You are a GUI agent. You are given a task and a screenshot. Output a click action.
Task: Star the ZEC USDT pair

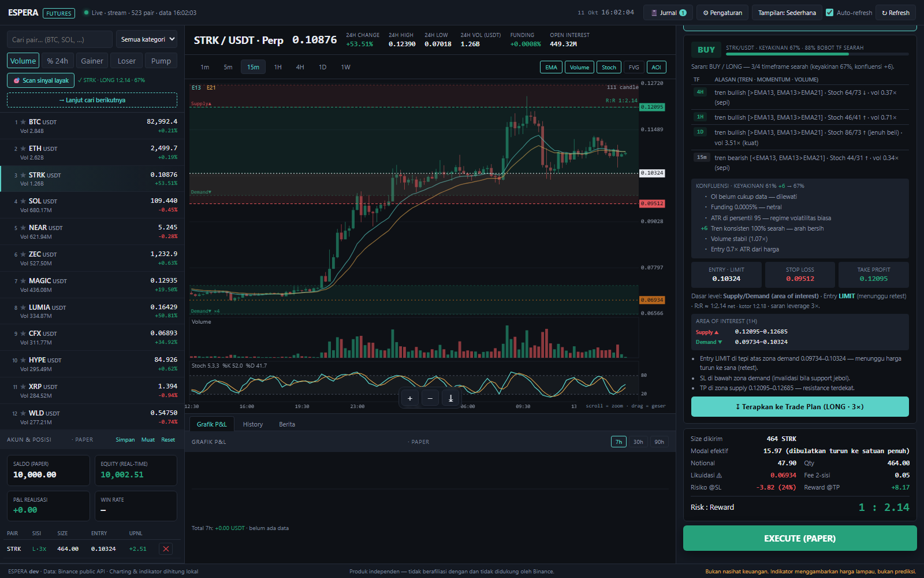(23, 254)
